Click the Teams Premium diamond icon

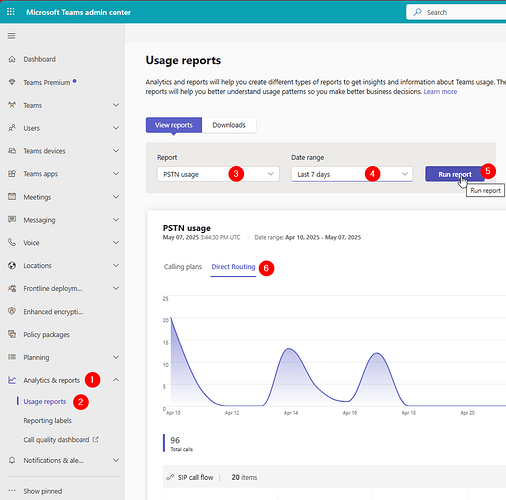pyautogui.click(x=12, y=82)
